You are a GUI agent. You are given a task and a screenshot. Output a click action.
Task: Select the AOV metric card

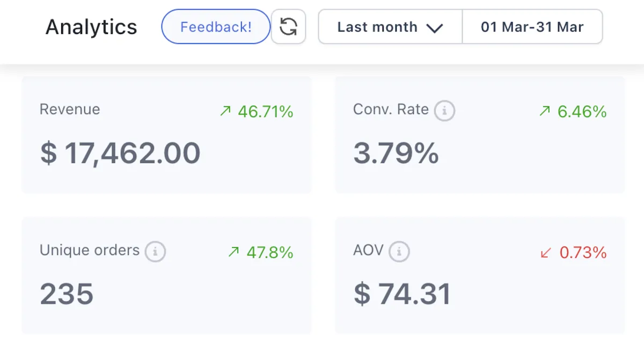click(x=480, y=275)
